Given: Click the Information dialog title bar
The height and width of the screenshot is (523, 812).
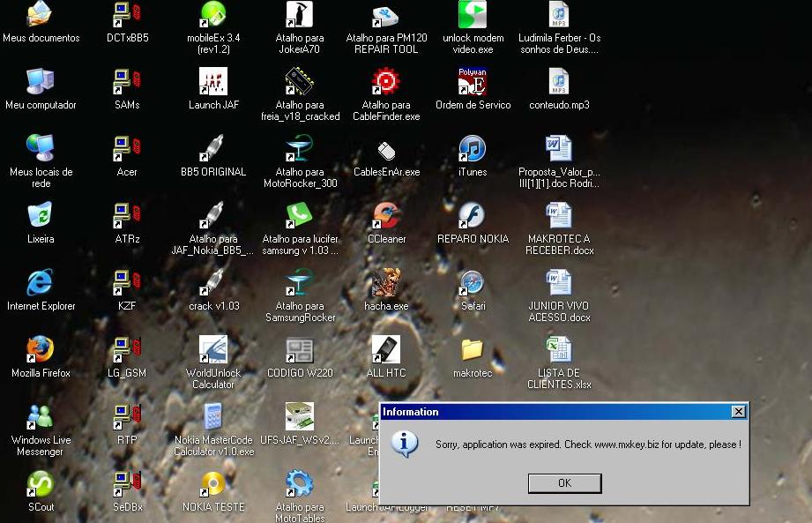Looking at the screenshot, I should click(564, 412).
